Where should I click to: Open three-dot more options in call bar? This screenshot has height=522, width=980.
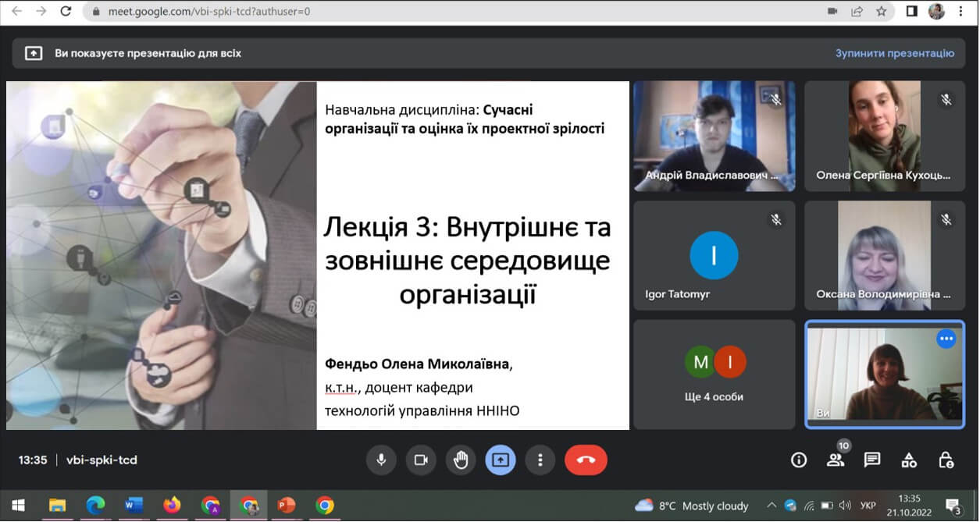[x=540, y=460]
